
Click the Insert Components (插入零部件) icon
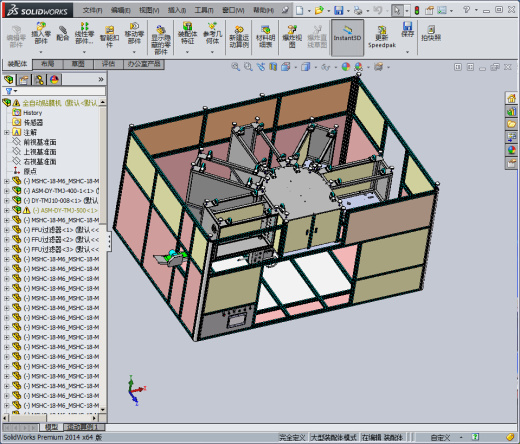(x=41, y=33)
